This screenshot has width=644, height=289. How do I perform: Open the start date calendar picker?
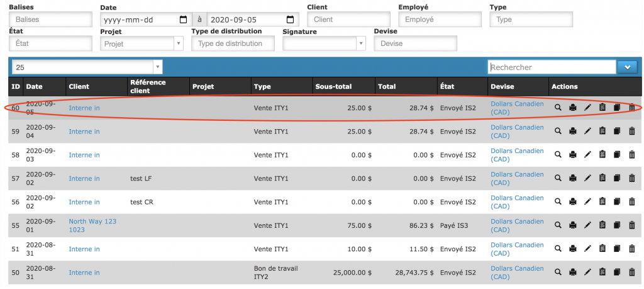click(x=182, y=20)
